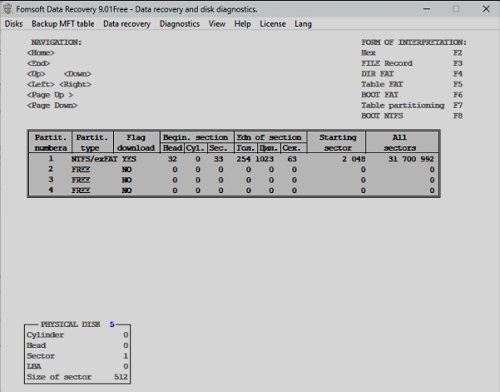Open the Data recovery menu
This screenshot has height=392, width=500.
pyautogui.click(x=127, y=24)
